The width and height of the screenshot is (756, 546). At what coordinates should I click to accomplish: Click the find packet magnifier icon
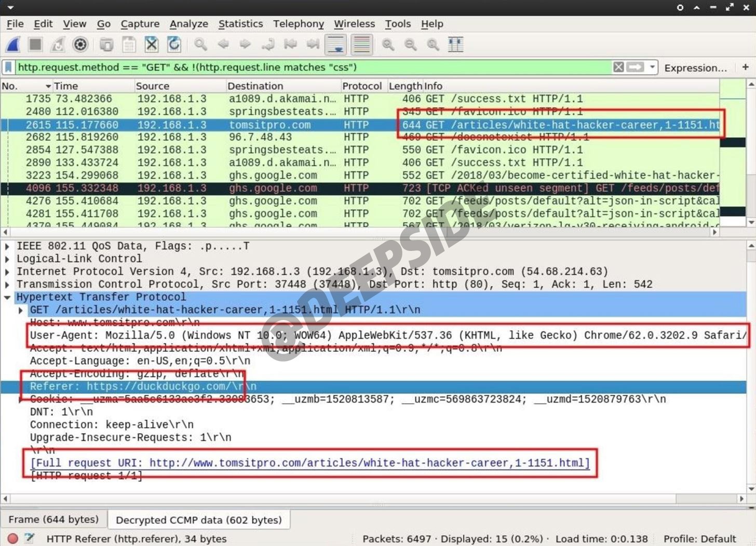tap(200, 45)
